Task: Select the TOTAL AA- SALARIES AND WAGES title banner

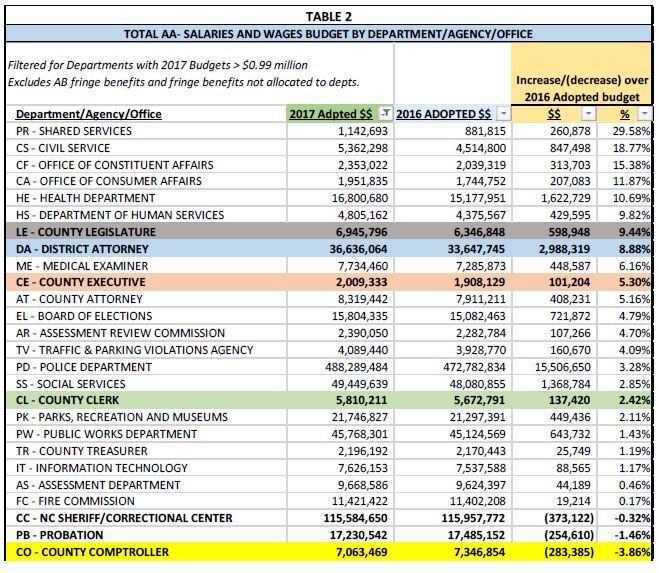Action: tap(329, 34)
